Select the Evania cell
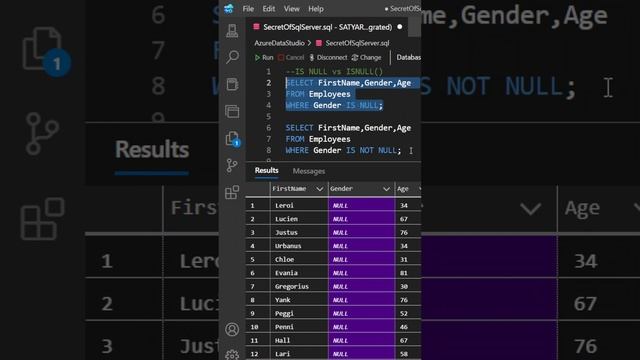The height and width of the screenshot is (360, 640). (x=299, y=273)
